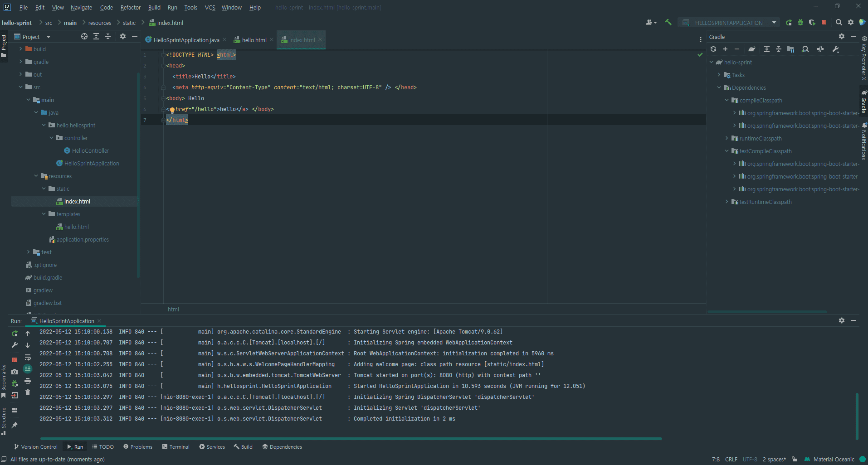This screenshot has width=868, height=465.
Task: Start debugging with the bug icon
Action: click(800, 22)
